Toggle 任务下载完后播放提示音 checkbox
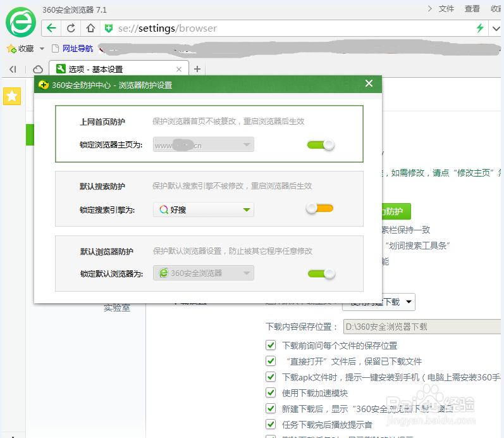This screenshot has height=438, width=504. 271,424
